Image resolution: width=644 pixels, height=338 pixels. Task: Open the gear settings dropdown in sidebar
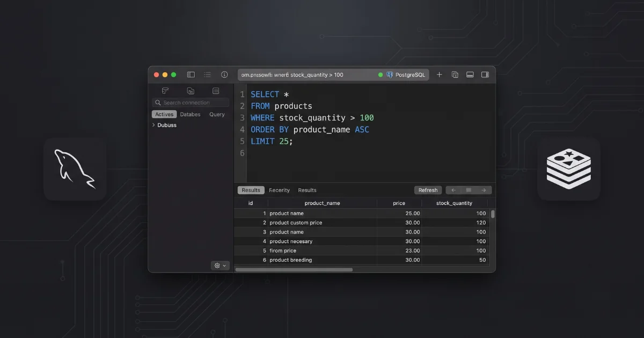221,266
